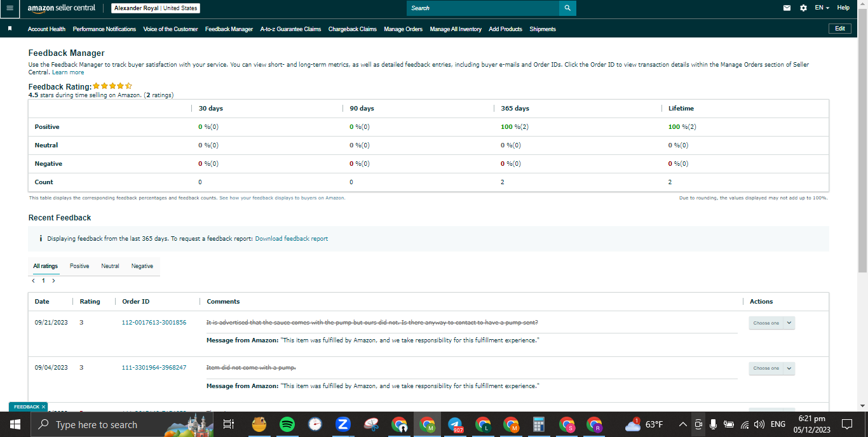This screenshot has height=437, width=868.
Task: Close the FEEDBACK tab widget
Action: 43,407
